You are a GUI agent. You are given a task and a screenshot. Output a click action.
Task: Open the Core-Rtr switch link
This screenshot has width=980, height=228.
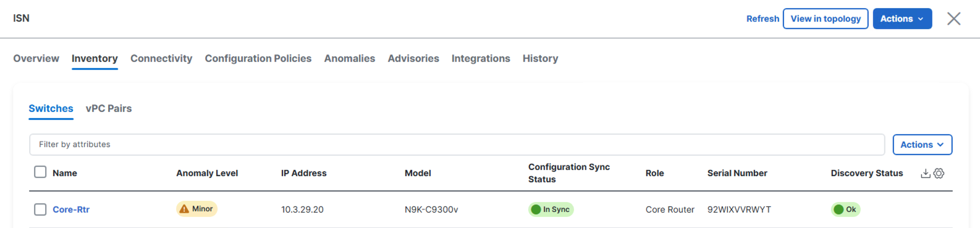[x=71, y=209]
